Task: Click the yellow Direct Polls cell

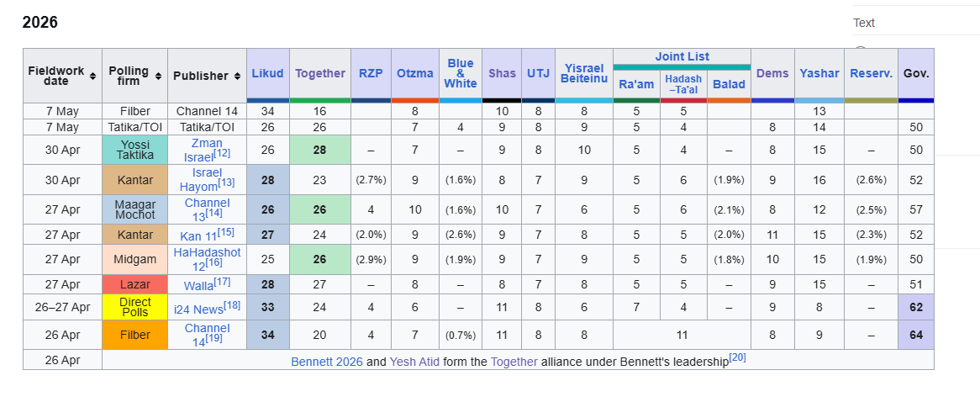Action: 135,308
